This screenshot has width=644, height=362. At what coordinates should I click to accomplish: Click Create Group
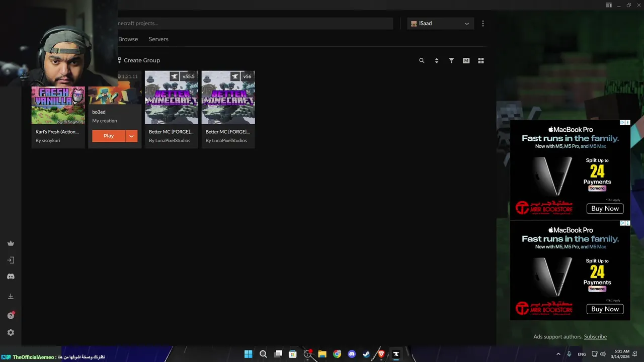click(139, 60)
